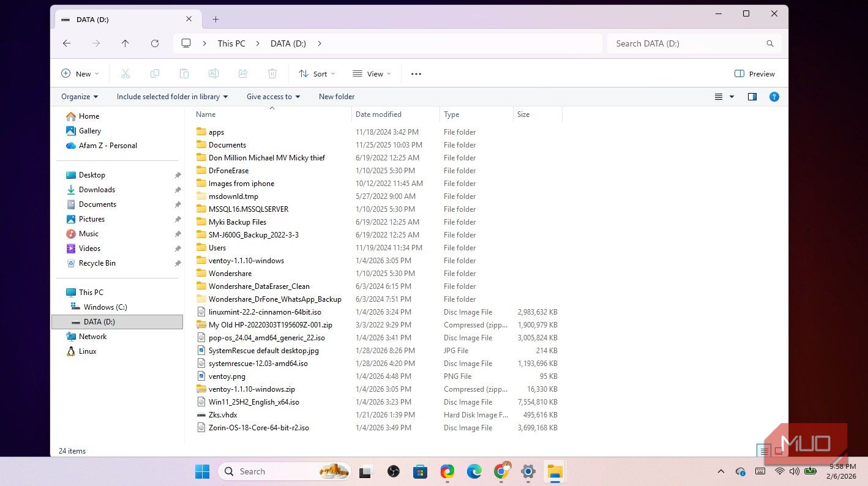Click the Delete trash can icon
This screenshot has height=486, width=868.
[x=272, y=73]
